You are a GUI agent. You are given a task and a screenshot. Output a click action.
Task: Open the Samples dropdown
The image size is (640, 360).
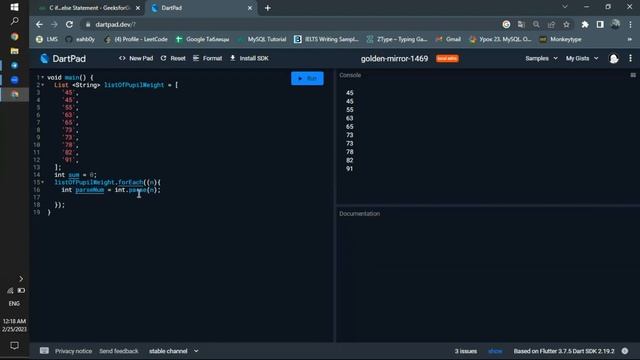click(x=541, y=58)
